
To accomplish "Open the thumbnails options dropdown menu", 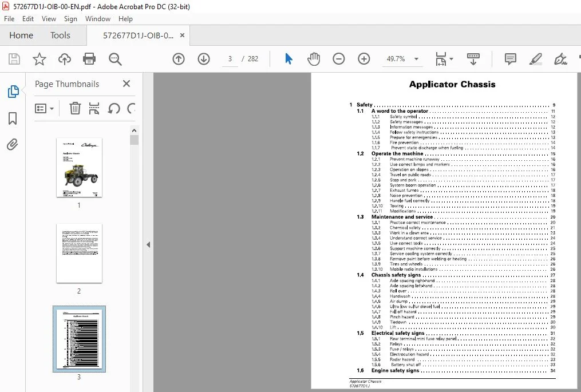I will tap(44, 109).
